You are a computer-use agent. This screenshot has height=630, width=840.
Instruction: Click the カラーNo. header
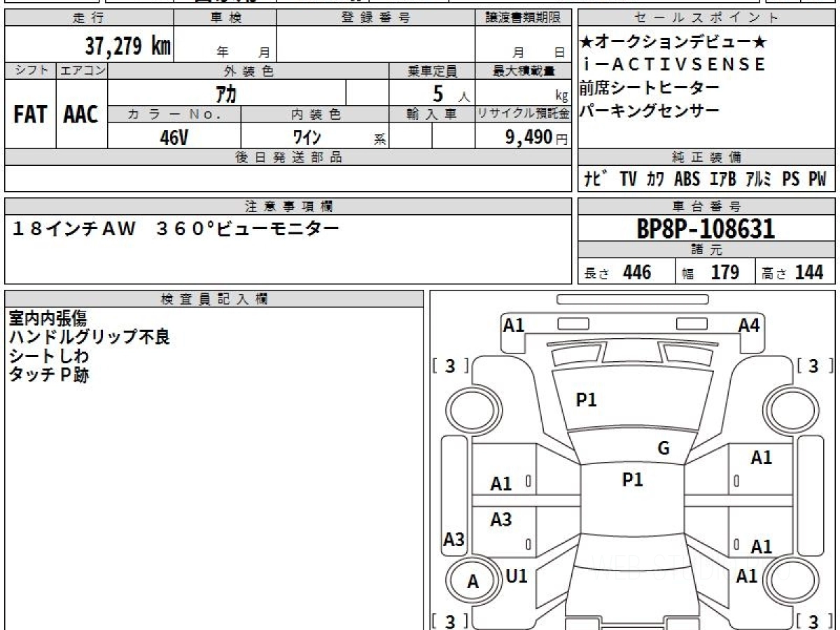174,113
